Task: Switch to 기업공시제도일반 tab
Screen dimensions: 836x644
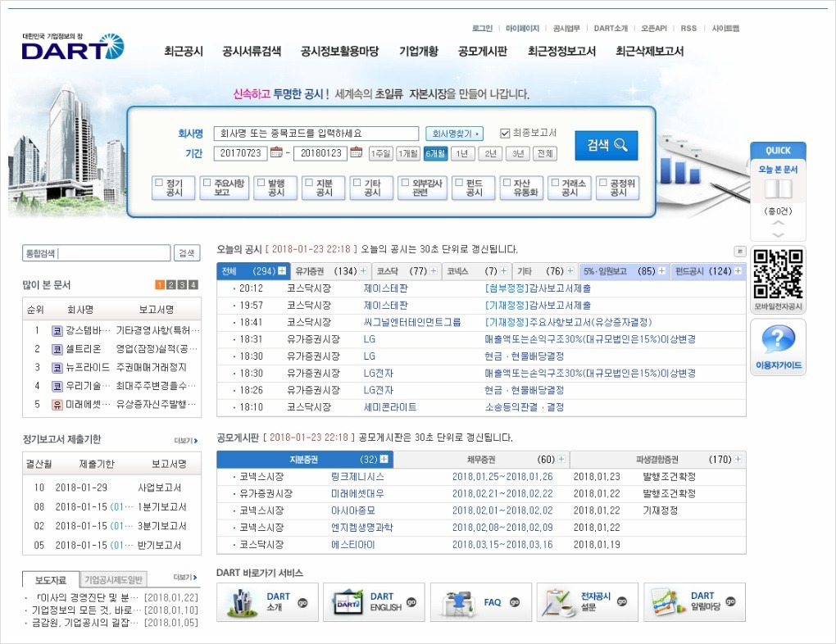Action: tap(114, 579)
